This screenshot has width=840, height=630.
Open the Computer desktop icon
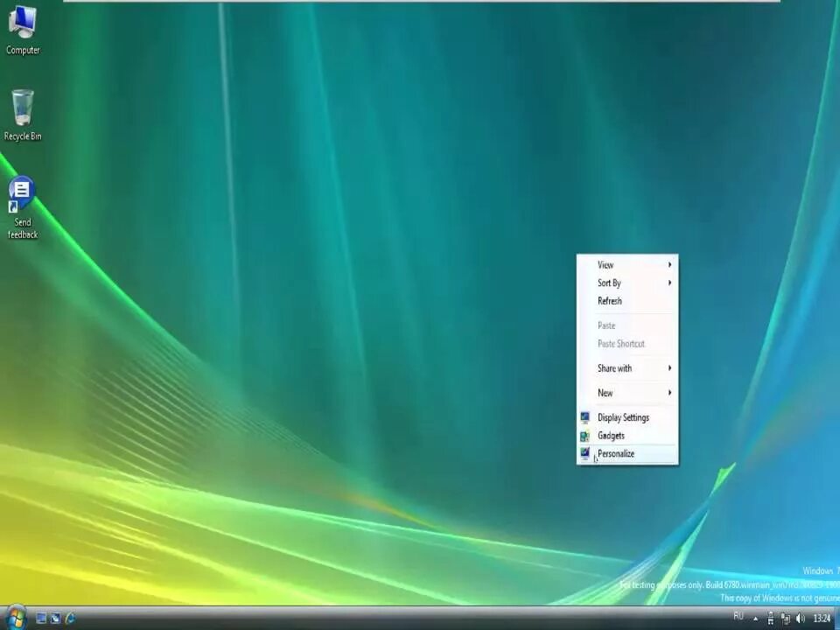[x=23, y=28]
